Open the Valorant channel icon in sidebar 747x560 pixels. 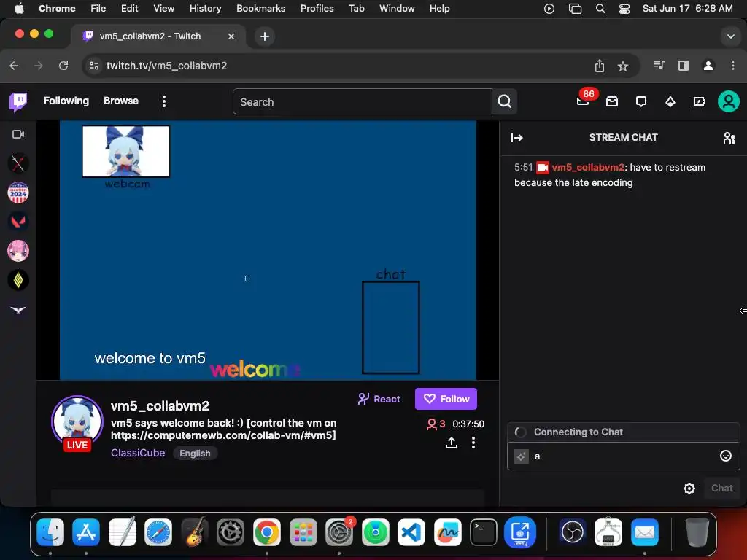pos(18,222)
